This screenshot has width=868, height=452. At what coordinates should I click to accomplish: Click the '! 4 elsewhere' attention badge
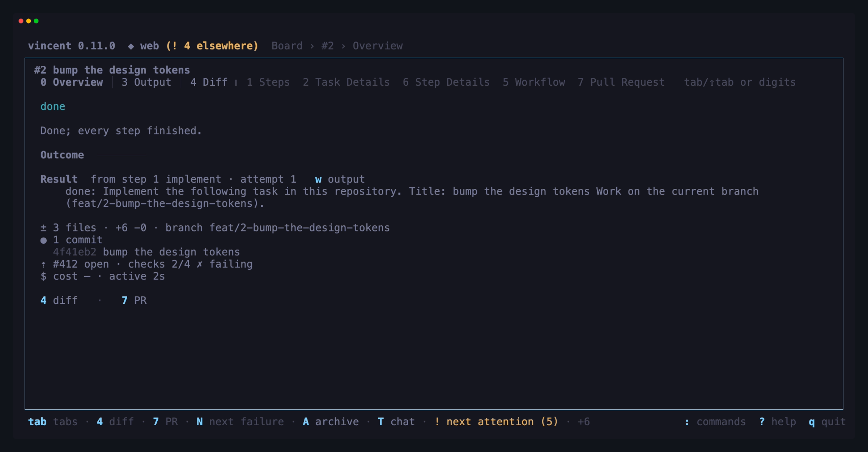212,46
